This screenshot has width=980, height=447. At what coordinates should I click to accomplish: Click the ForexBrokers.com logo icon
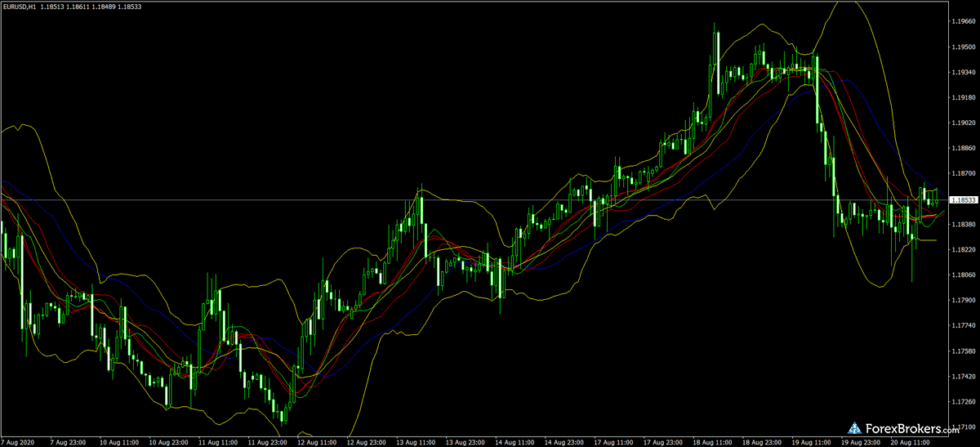coord(855,427)
